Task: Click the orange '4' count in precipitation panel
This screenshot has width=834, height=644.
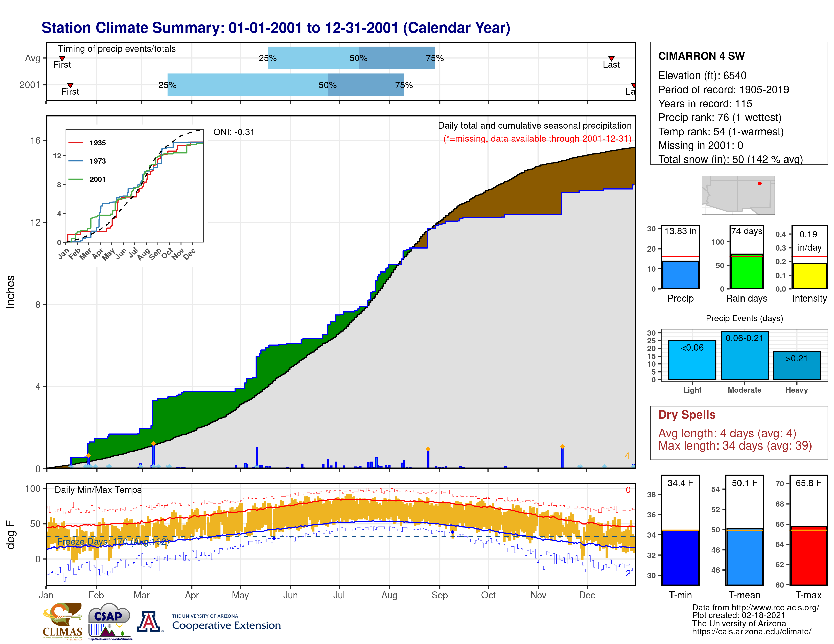Action: click(x=627, y=456)
